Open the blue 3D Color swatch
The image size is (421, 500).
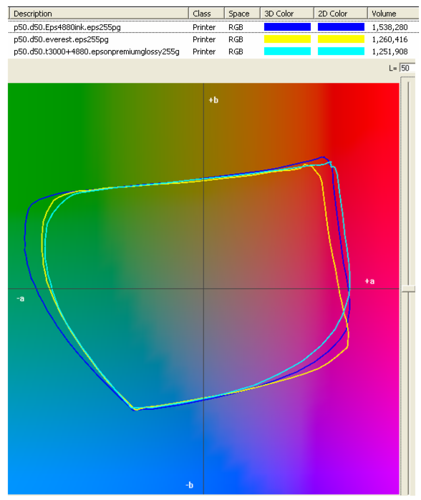click(287, 27)
